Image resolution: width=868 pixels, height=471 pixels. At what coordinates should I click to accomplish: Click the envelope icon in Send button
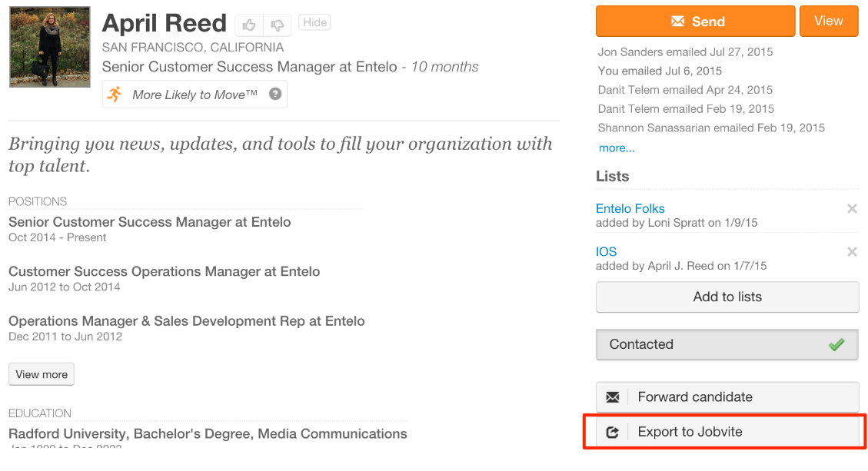677,22
